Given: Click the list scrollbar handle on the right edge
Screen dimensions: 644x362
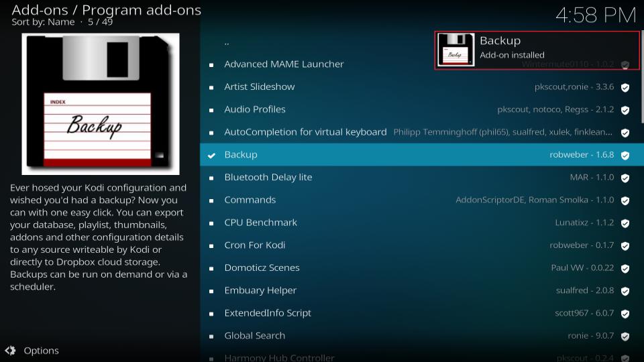Looking at the screenshot, I should point(643,78).
